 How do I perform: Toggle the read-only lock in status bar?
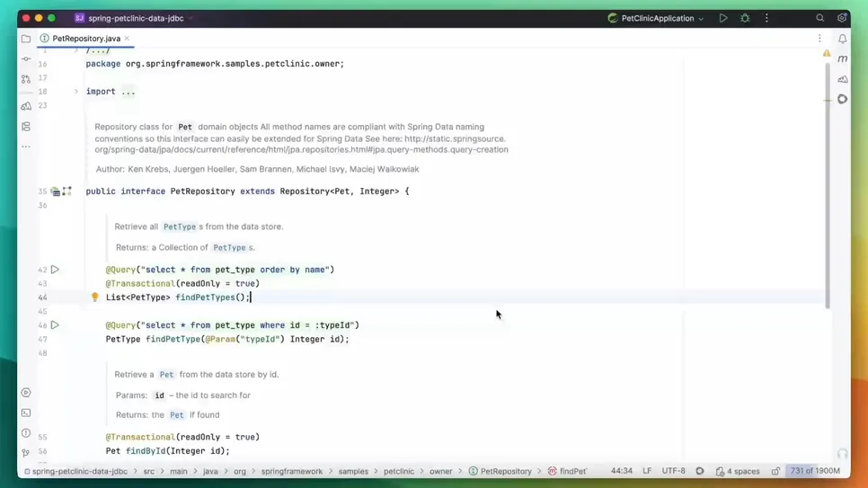775,471
